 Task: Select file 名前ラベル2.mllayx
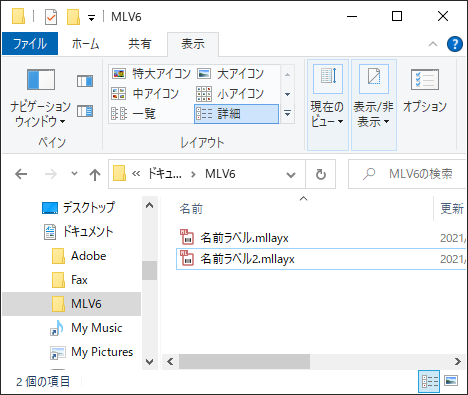[247, 259]
